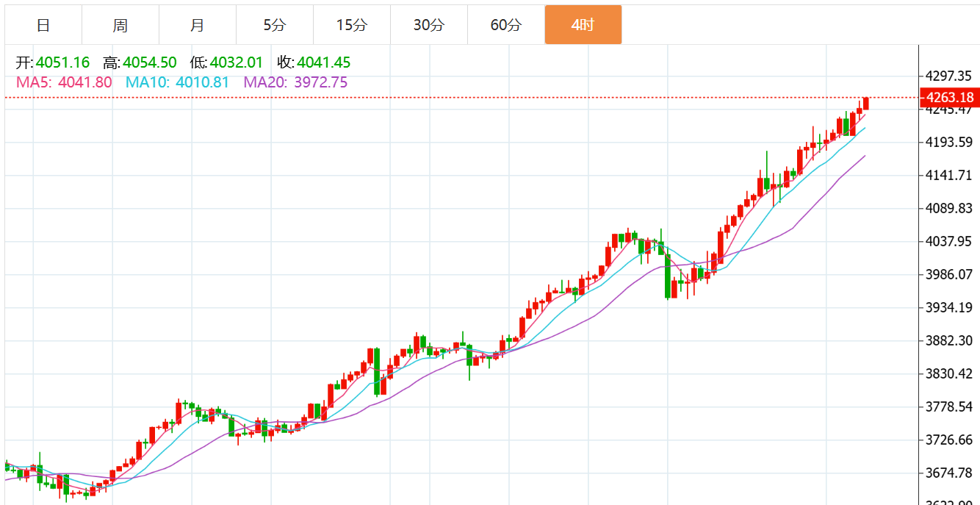
Task: Click the 开 opening price value 4051.16
Action: (x=62, y=63)
